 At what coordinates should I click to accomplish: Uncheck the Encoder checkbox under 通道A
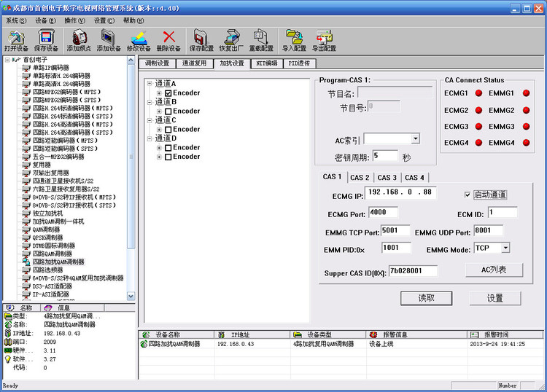click(x=168, y=93)
